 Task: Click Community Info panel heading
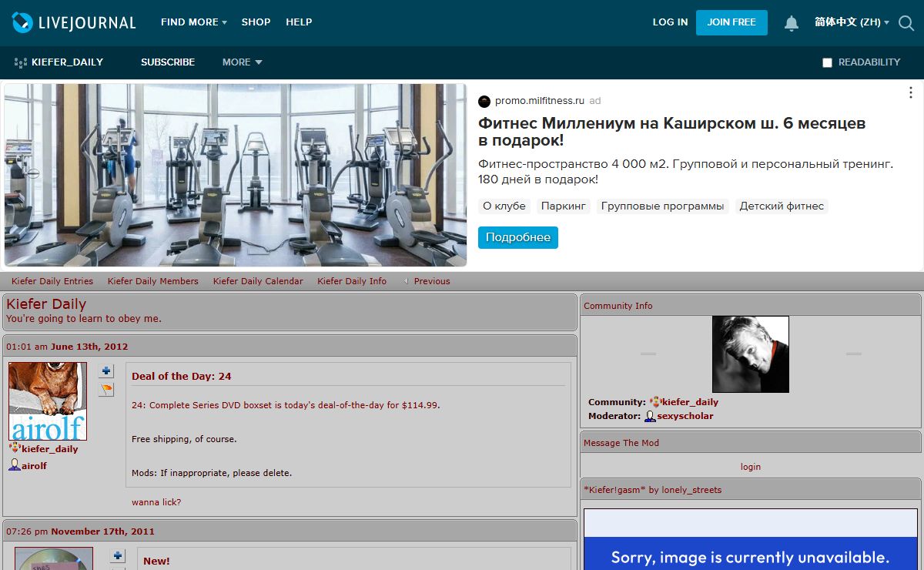click(618, 306)
